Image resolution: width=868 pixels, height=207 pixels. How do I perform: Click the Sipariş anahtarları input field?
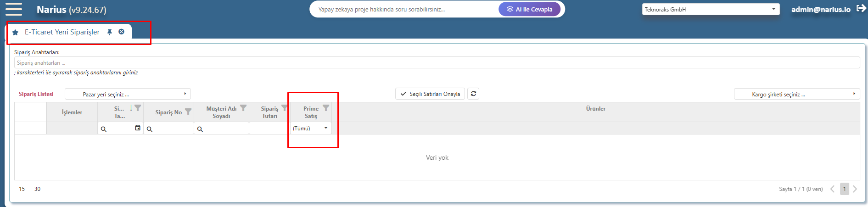(437, 63)
